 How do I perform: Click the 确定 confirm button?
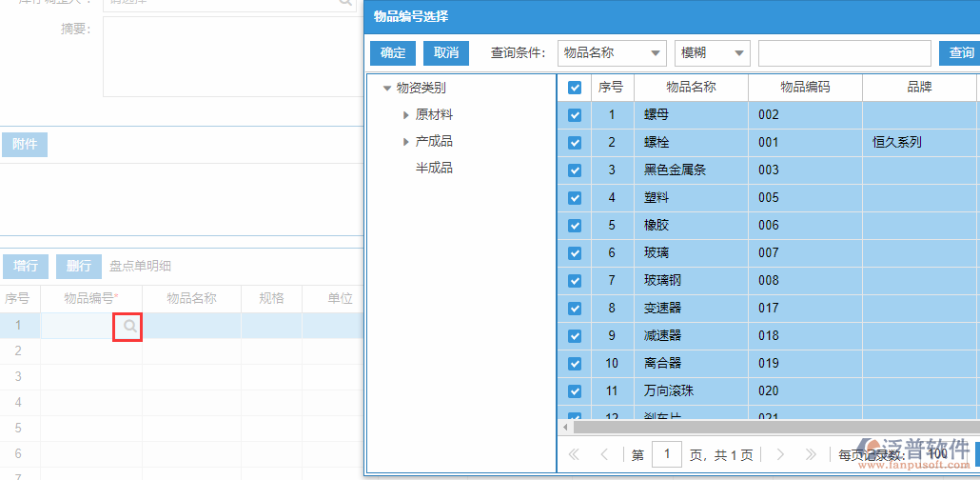click(393, 53)
